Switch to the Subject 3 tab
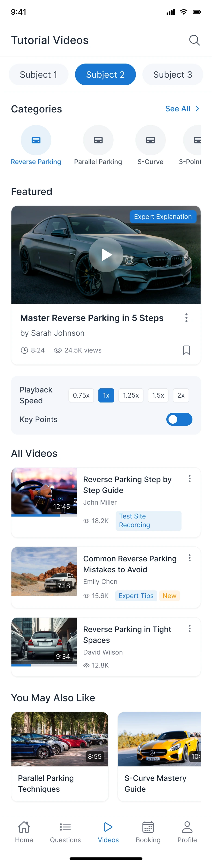 (173, 74)
